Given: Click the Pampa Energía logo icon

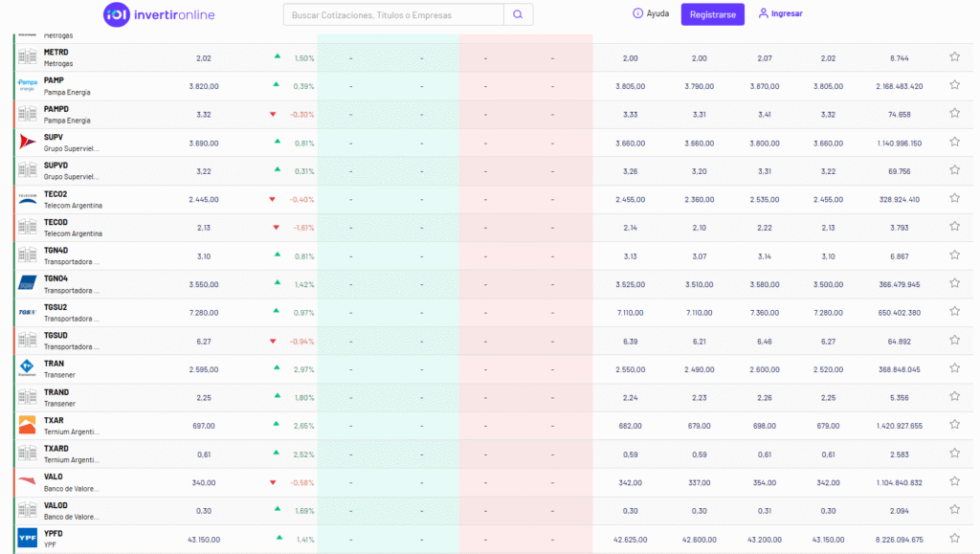Looking at the screenshot, I should [x=27, y=85].
